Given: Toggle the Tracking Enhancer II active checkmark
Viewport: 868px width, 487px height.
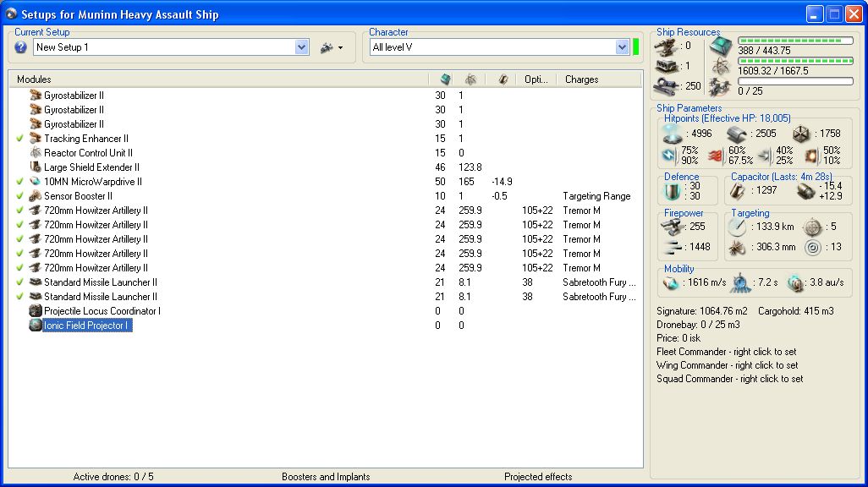Looking at the screenshot, I should tap(20, 139).
